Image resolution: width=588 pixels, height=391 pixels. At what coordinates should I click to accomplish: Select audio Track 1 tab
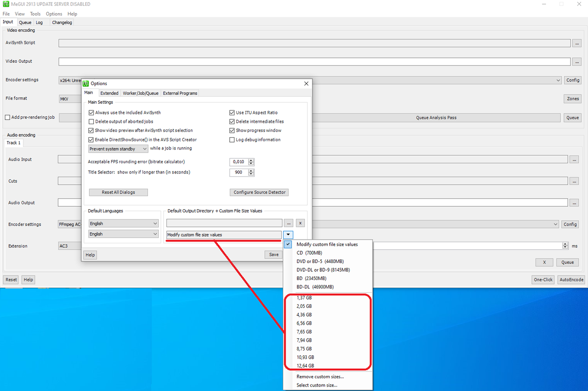tap(13, 143)
